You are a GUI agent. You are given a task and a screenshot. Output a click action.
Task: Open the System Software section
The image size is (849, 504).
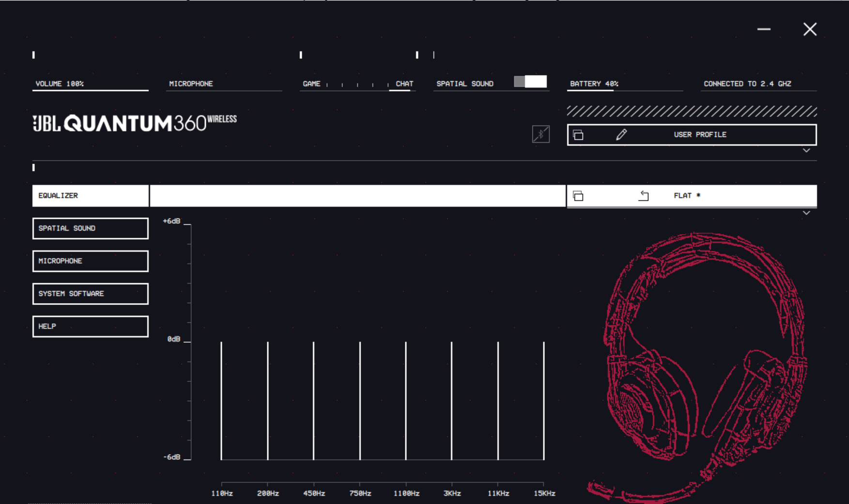91,293
